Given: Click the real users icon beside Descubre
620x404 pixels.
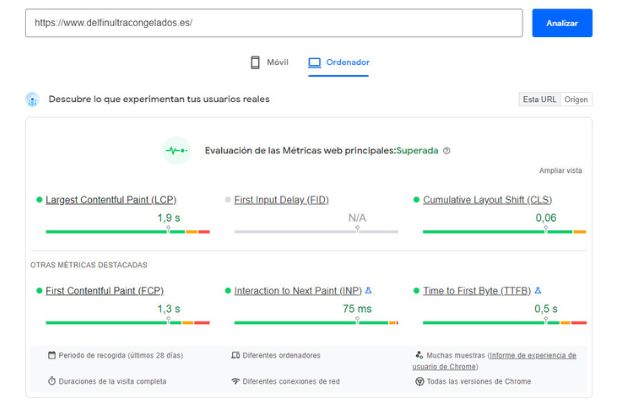Looking at the screenshot, I should (x=32, y=99).
